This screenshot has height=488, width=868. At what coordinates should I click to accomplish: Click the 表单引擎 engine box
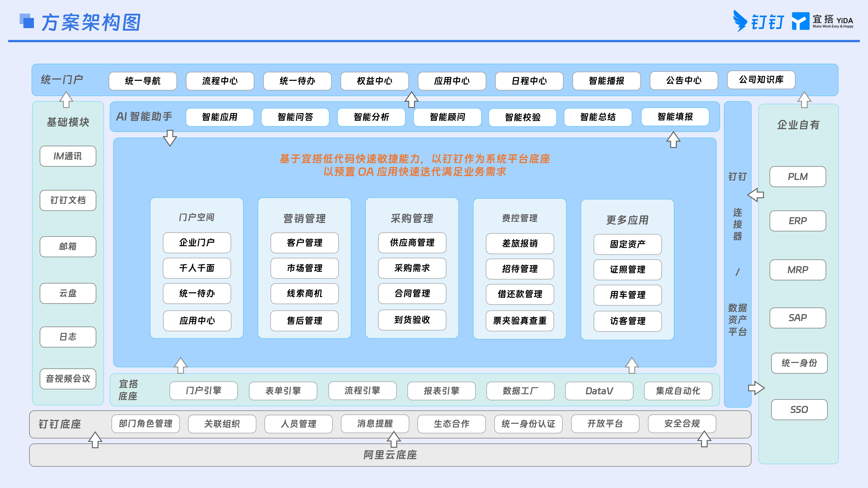click(x=283, y=391)
